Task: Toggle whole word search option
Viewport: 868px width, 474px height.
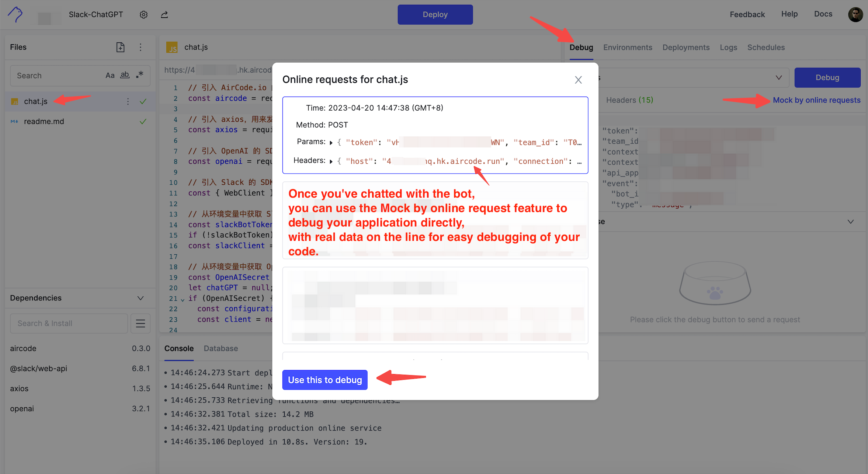Action: coord(125,75)
